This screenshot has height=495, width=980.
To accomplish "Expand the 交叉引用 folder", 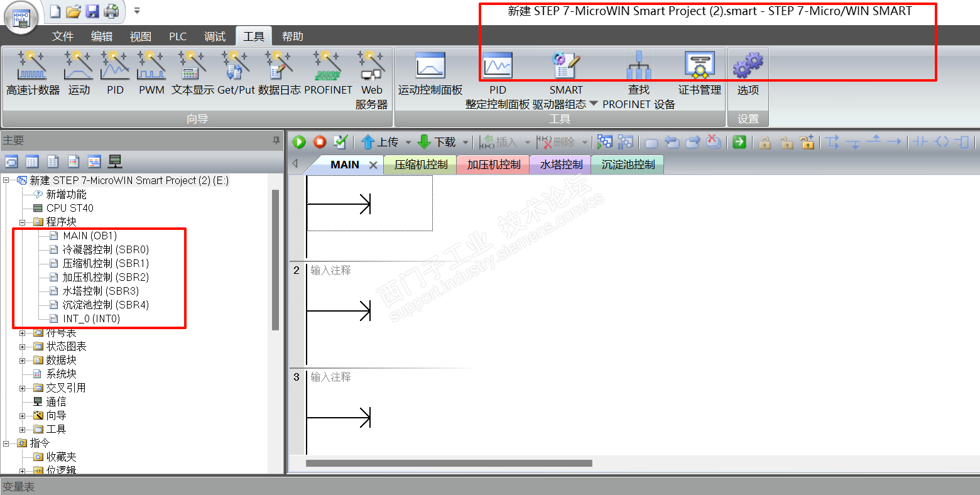I will pos(22,388).
